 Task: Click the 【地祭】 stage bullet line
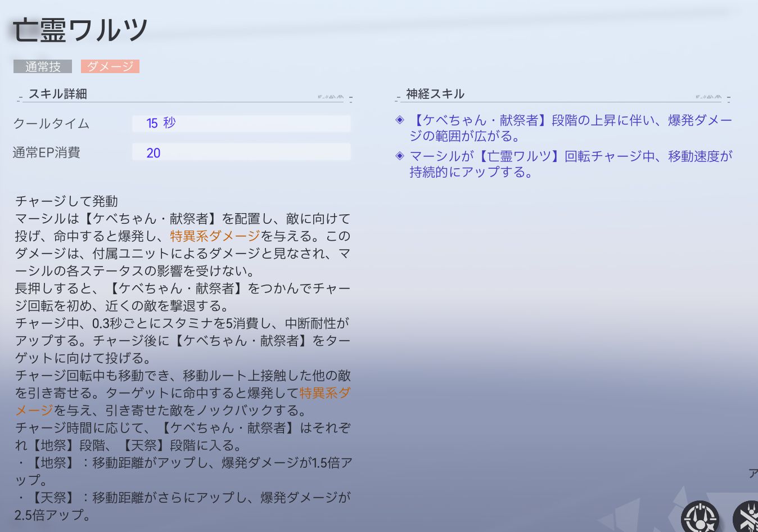[x=183, y=463]
